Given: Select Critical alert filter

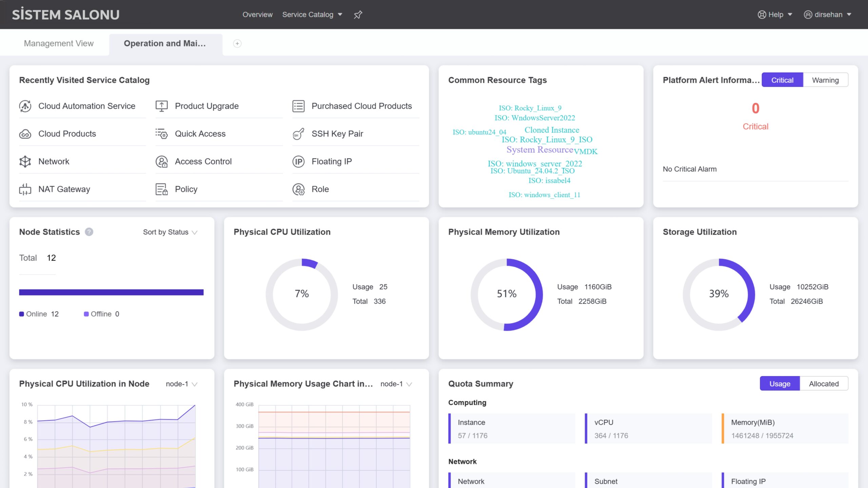Looking at the screenshot, I should pos(782,80).
